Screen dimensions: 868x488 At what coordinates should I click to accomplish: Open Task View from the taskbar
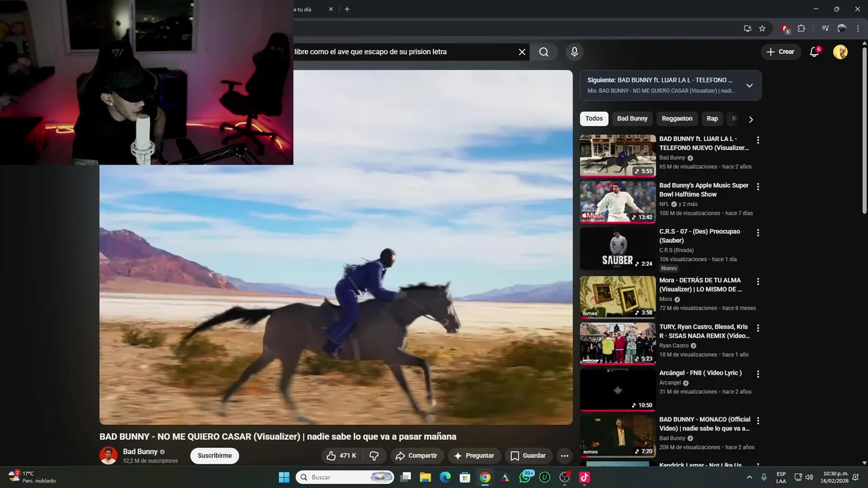pos(406,477)
